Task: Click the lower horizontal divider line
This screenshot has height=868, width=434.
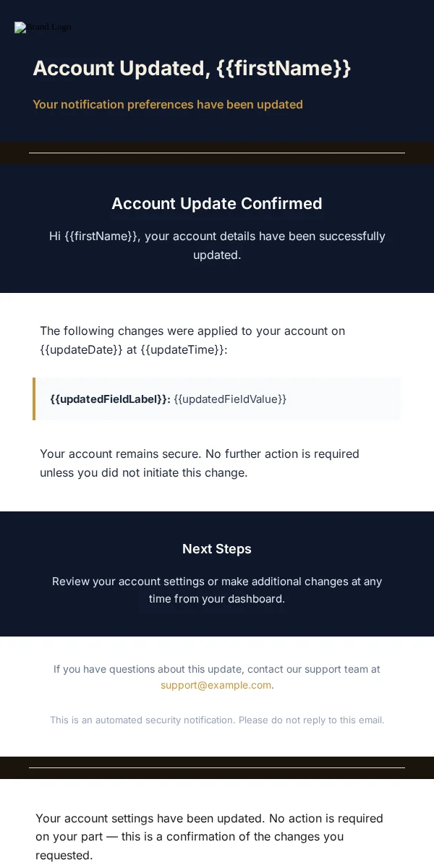Action: click(217, 767)
